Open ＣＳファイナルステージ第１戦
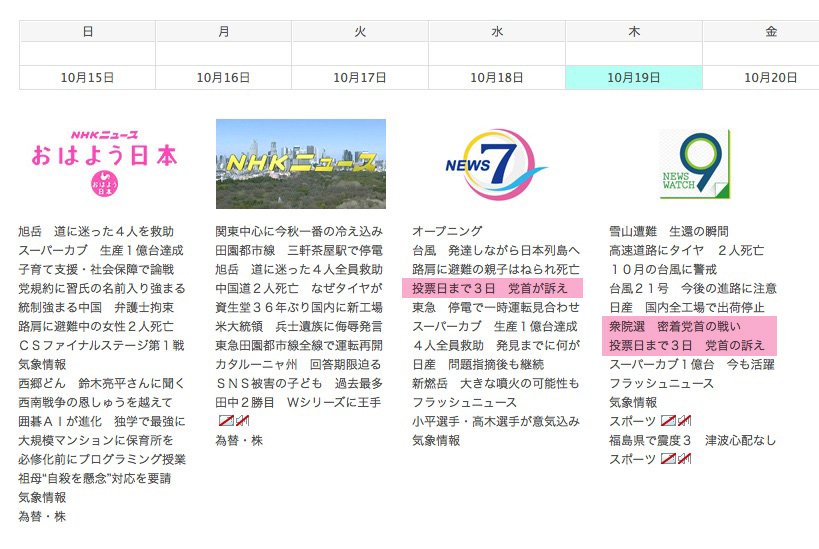 101,345
